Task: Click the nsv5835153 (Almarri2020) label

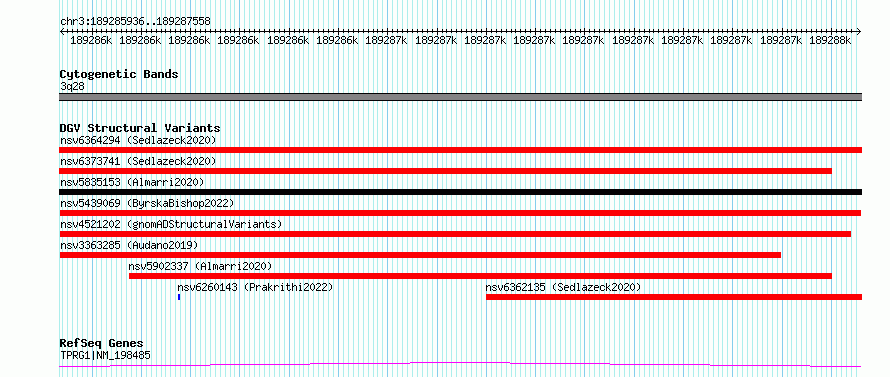Action: point(132,182)
